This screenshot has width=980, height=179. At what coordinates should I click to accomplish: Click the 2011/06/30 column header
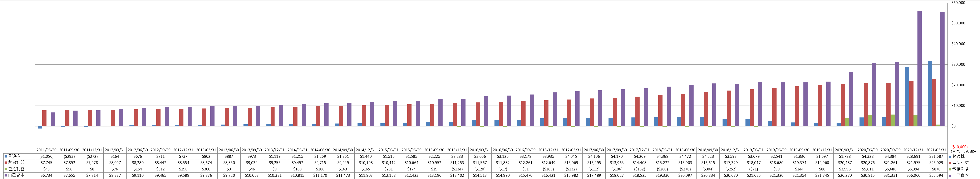(46, 150)
